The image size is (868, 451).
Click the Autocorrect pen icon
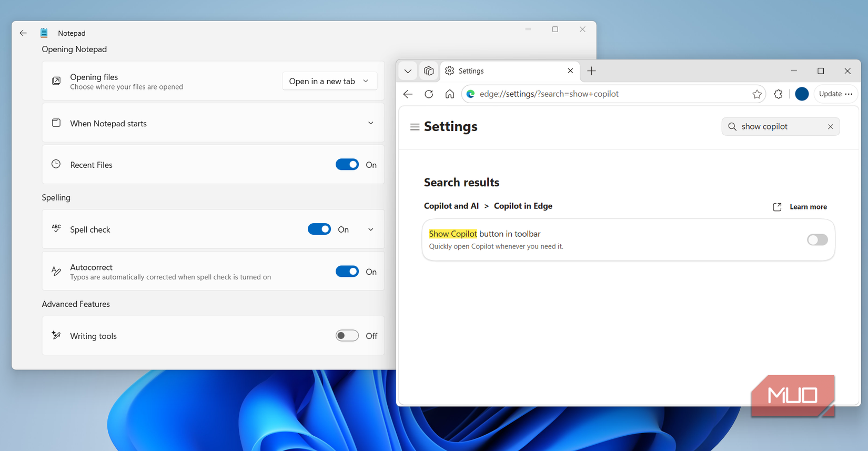tap(56, 272)
